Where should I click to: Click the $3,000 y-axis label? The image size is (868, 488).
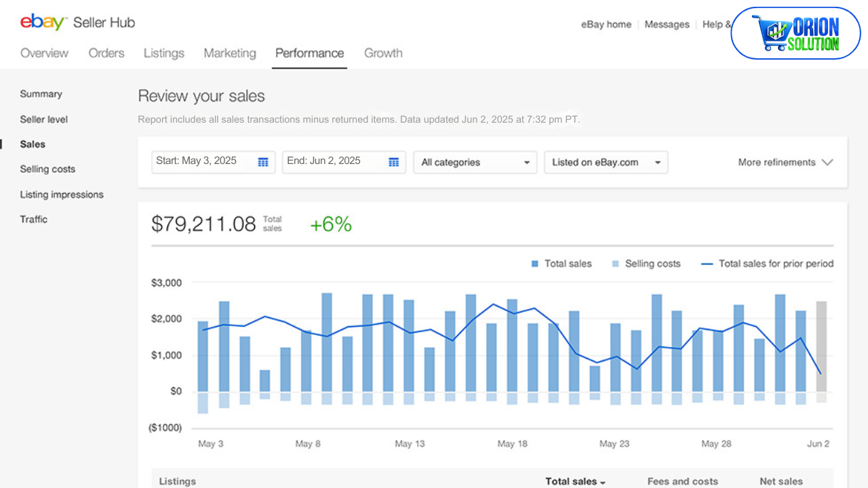coord(167,283)
